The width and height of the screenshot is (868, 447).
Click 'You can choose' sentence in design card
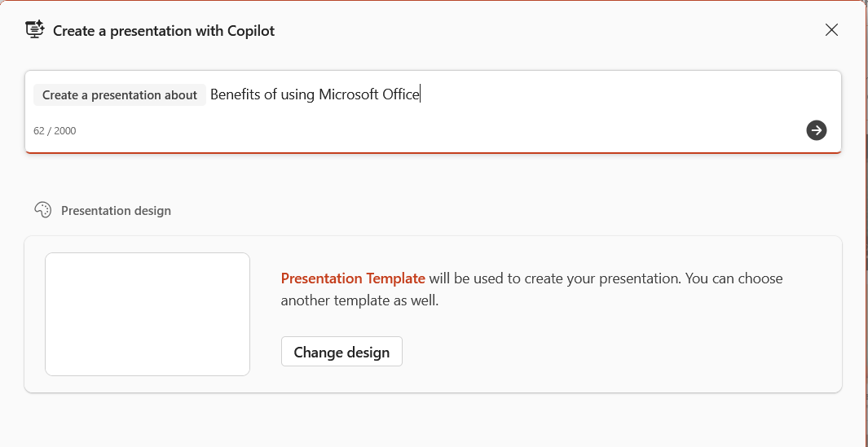point(734,278)
